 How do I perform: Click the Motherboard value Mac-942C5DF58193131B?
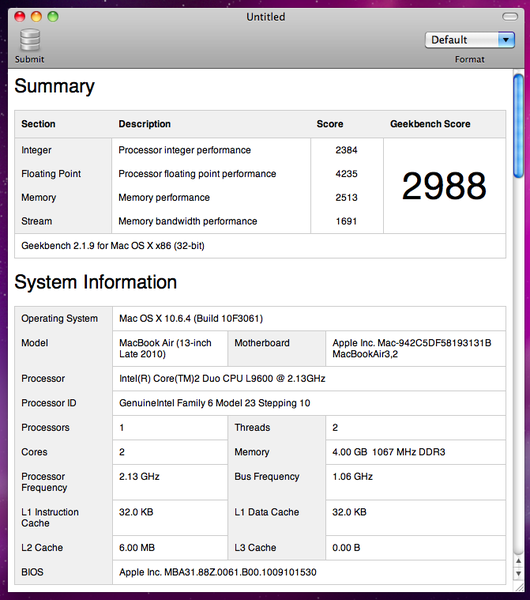pos(412,348)
